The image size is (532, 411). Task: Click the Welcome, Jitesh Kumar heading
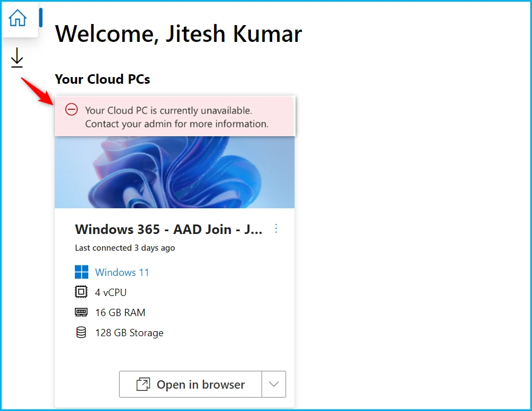(x=178, y=34)
